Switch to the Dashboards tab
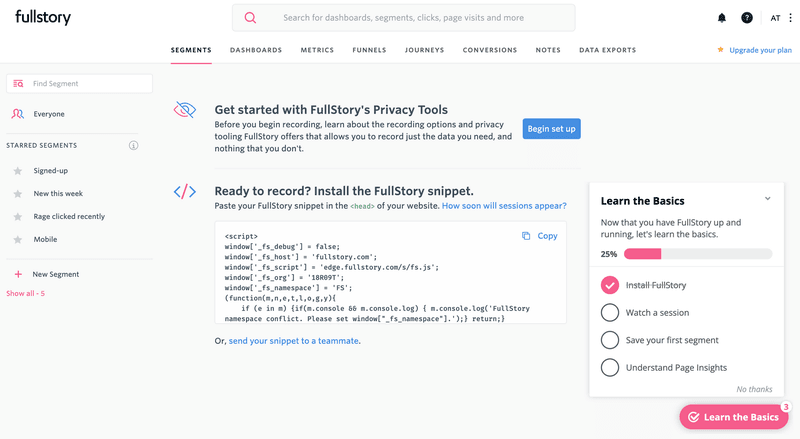800x439 pixels. 256,50
